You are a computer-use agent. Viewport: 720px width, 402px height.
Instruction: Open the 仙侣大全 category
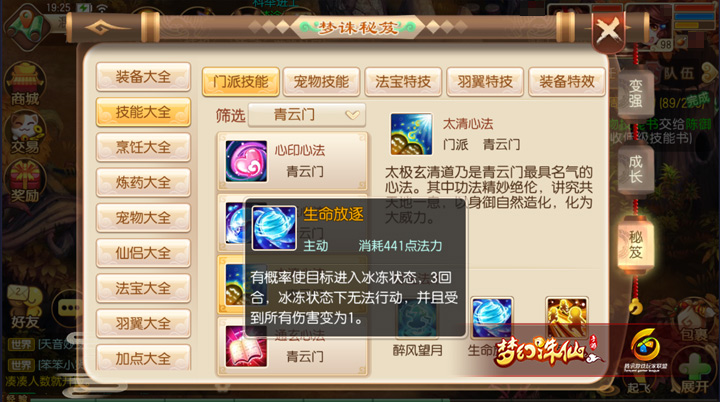(x=143, y=253)
